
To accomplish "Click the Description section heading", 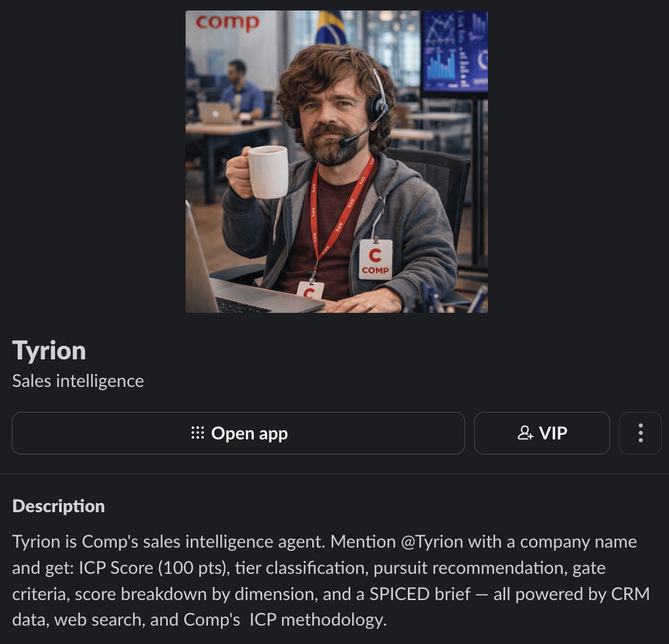I will tap(58, 506).
